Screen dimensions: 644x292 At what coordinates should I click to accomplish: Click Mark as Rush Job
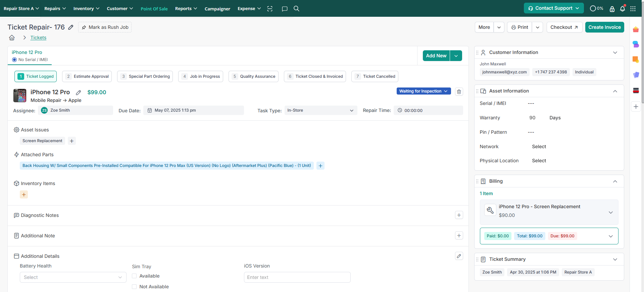[x=105, y=27]
